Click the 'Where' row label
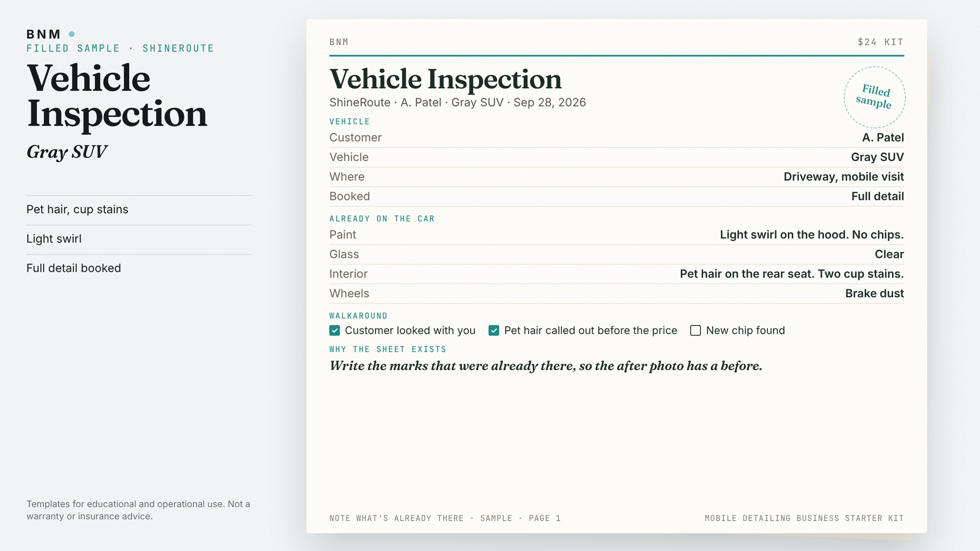The image size is (980, 551). (x=347, y=176)
